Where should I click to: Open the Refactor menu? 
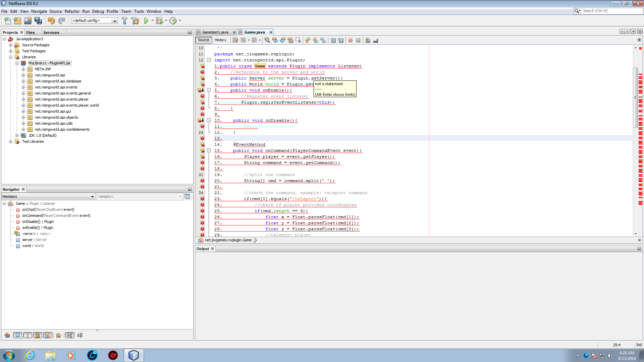72,11
